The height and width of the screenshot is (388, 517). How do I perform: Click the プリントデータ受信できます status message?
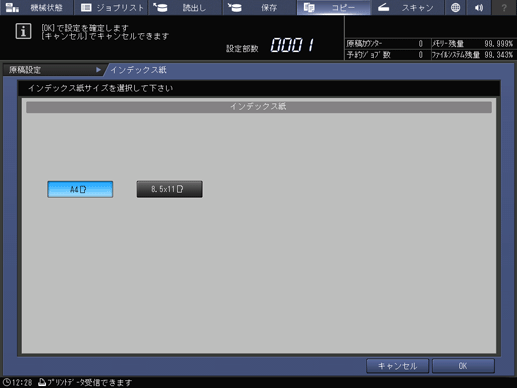coord(90,382)
